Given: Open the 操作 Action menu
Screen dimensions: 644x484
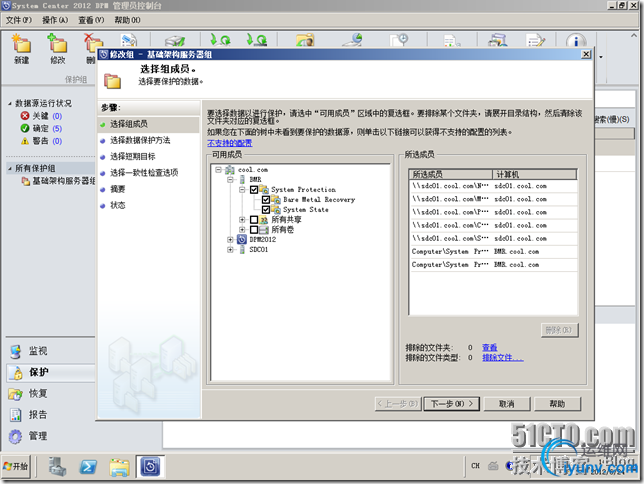Looking at the screenshot, I should [x=55, y=20].
